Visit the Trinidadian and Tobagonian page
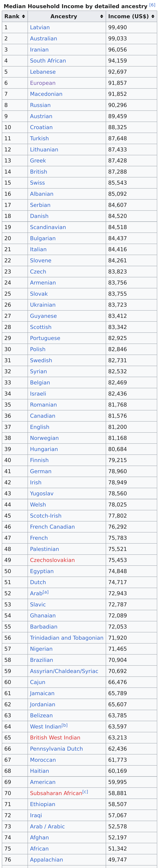The width and height of the screenshot is (160, 868). pyautogui.click(x=67, y=638)
